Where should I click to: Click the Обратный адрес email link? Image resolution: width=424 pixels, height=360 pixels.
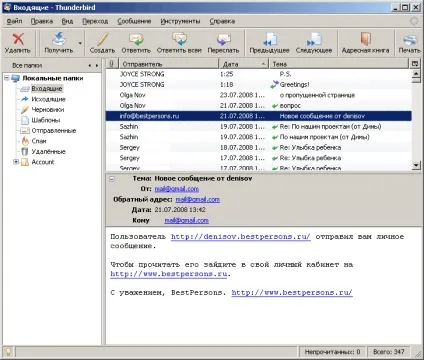[x=198, y=199]
